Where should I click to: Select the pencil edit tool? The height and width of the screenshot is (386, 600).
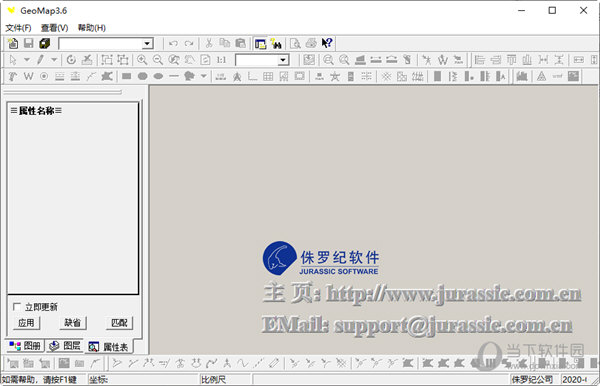pyautogui.click(x=40, y=60)
